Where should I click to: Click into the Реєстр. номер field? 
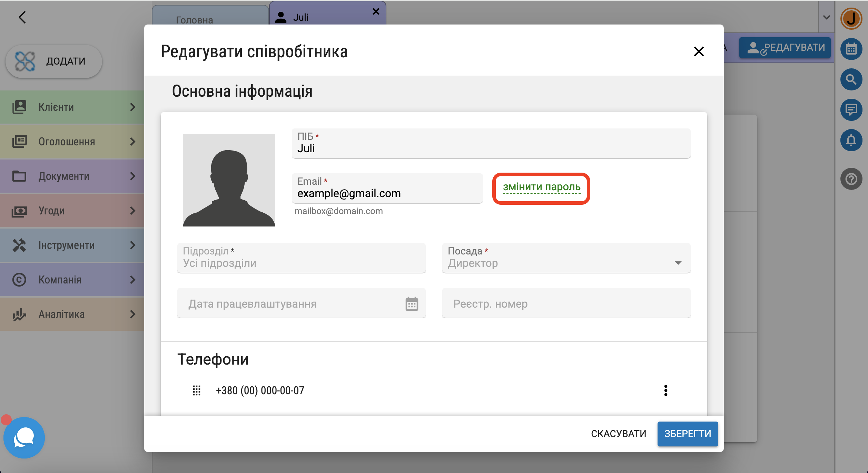(566, 304)
